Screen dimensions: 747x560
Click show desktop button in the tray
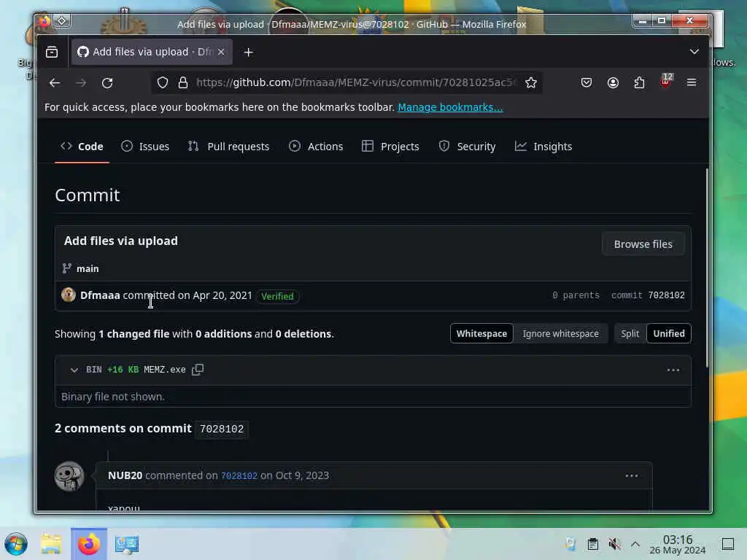728,544
